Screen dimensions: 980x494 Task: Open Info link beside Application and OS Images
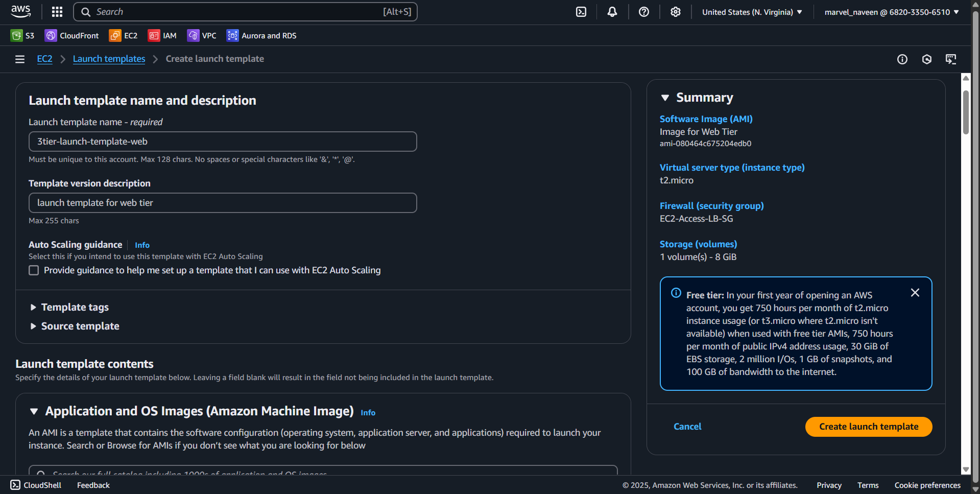pos(368,413)
